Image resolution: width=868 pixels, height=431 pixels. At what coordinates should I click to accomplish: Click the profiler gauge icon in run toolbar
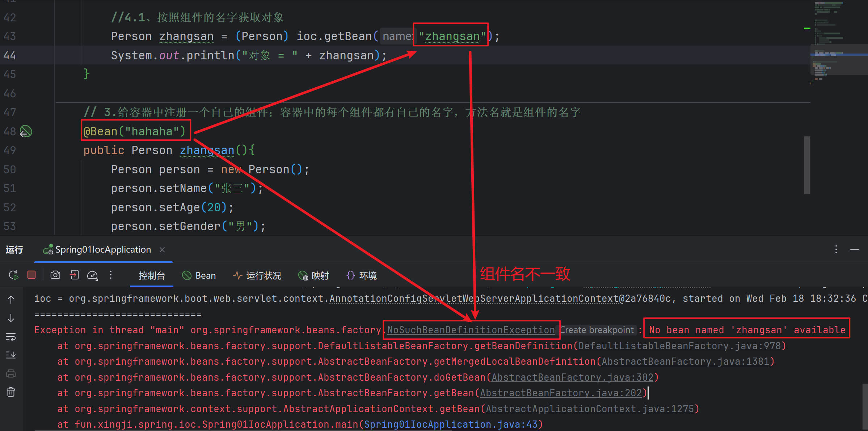coord(93,275)
